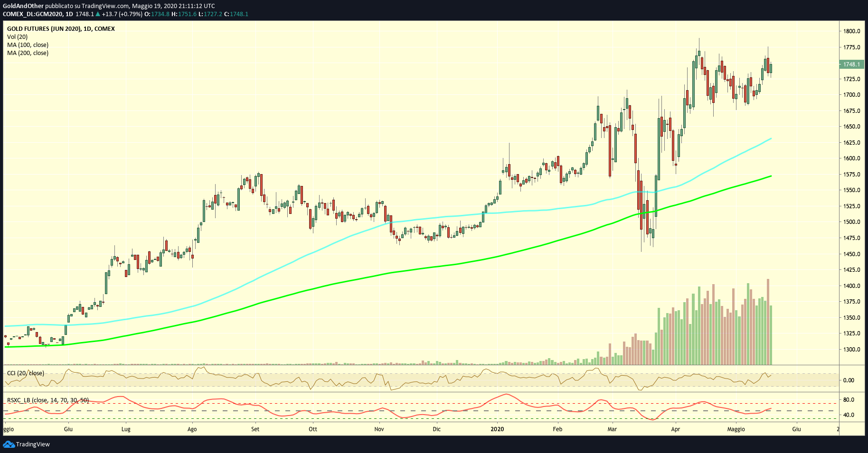Viewport: 868px width, 453px height.
Task: Click the Apr time axis label
Action: point(675,429)
